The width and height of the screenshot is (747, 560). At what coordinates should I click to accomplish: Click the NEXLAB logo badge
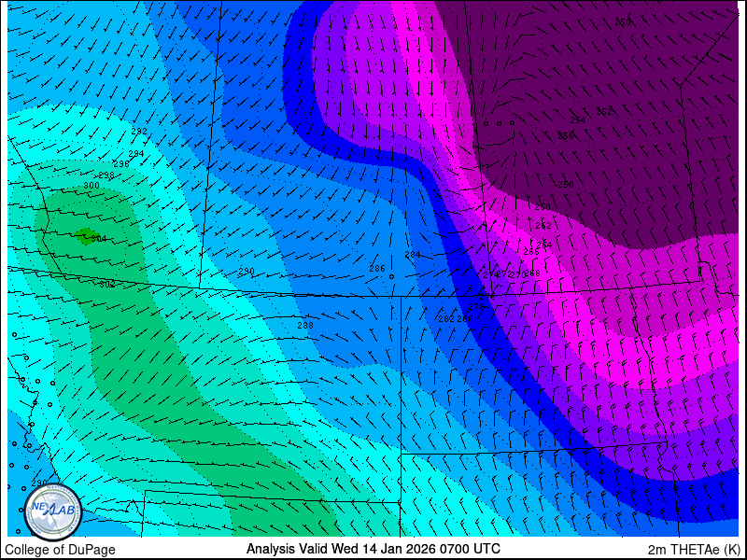(x=53, y=512)
